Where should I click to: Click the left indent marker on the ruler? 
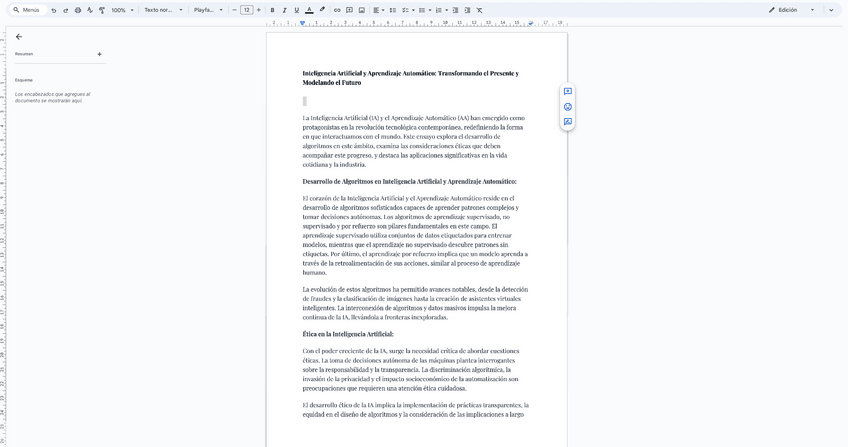(302, 23)
